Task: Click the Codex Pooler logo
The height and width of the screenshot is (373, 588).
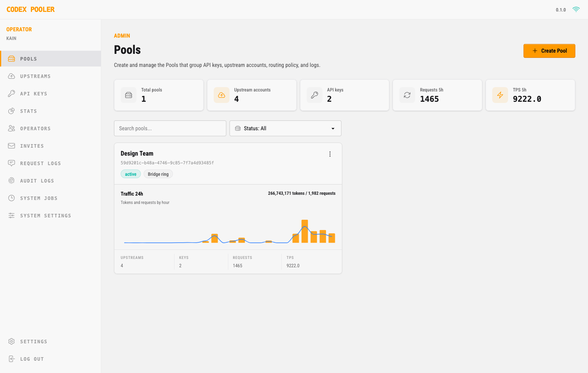Action: pyautogui.click(x=30, y=10)
